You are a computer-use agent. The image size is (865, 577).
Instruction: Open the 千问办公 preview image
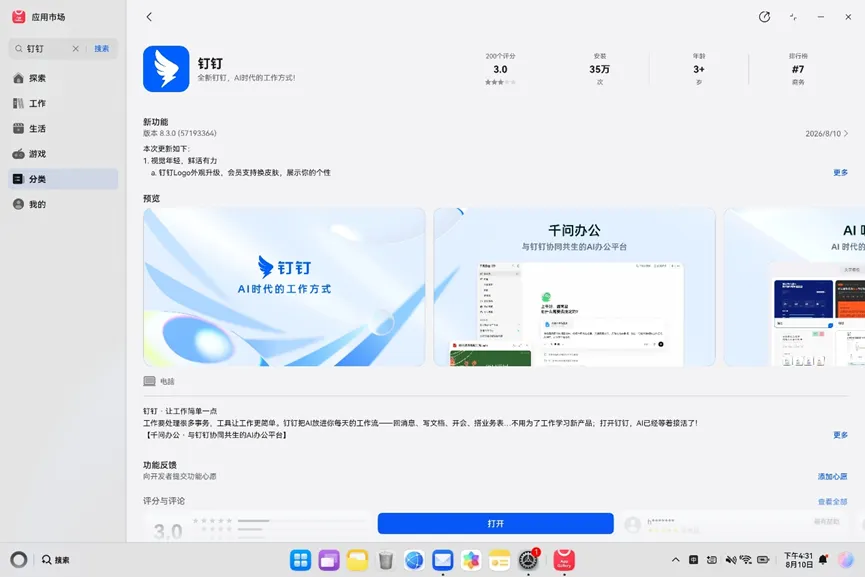(x=574, y=287)
